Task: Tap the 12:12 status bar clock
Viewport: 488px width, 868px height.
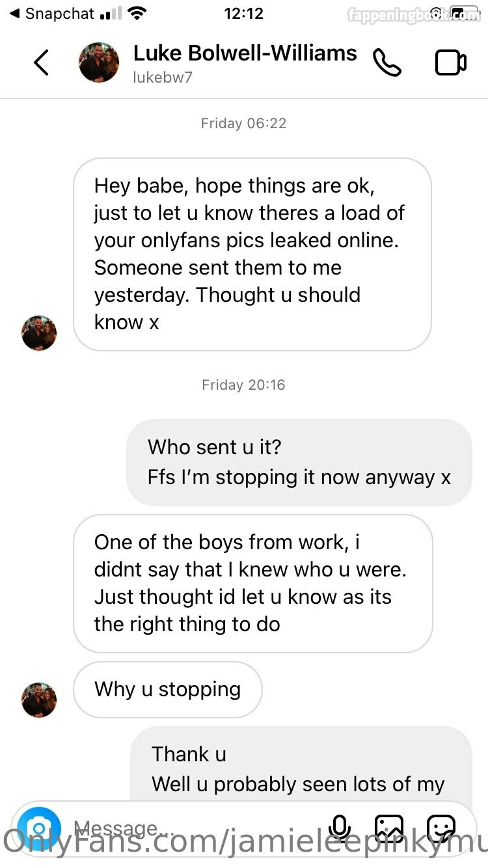Action: click(x=243, y=13)
